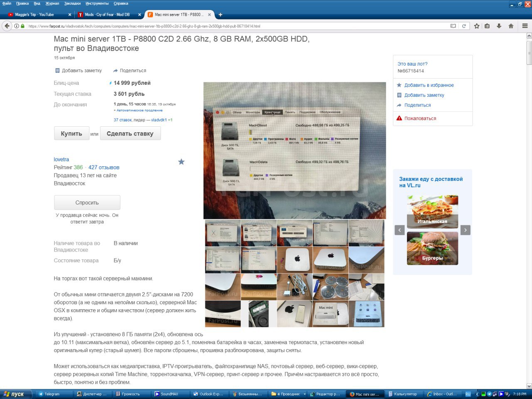This screenshot has width=532, height=399.
Task: Open site info icon in address bar
Action: click(x=17, y=26)
